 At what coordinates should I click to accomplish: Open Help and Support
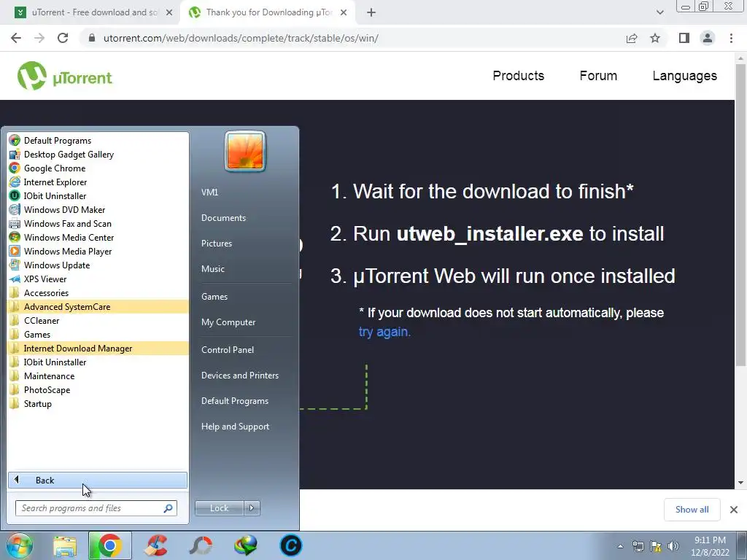click(x=236, y=427)
